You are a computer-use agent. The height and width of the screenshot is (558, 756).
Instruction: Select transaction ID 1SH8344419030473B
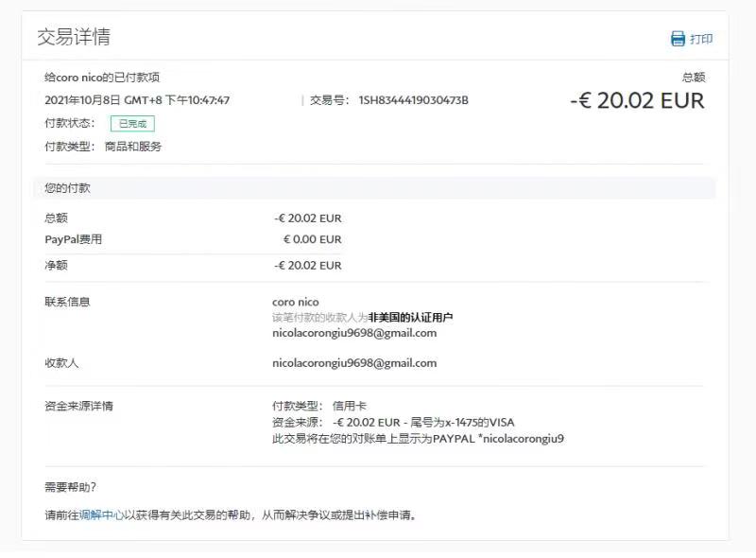coord(413,100)
